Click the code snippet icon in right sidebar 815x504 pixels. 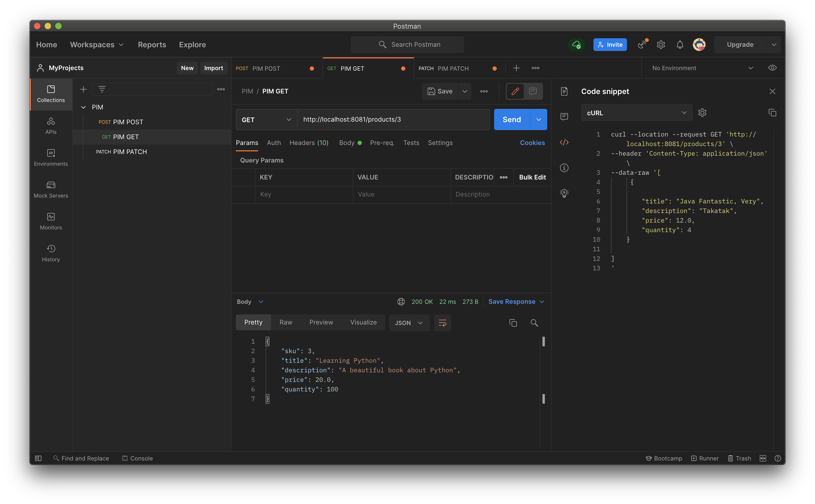[x=564, y=142]
